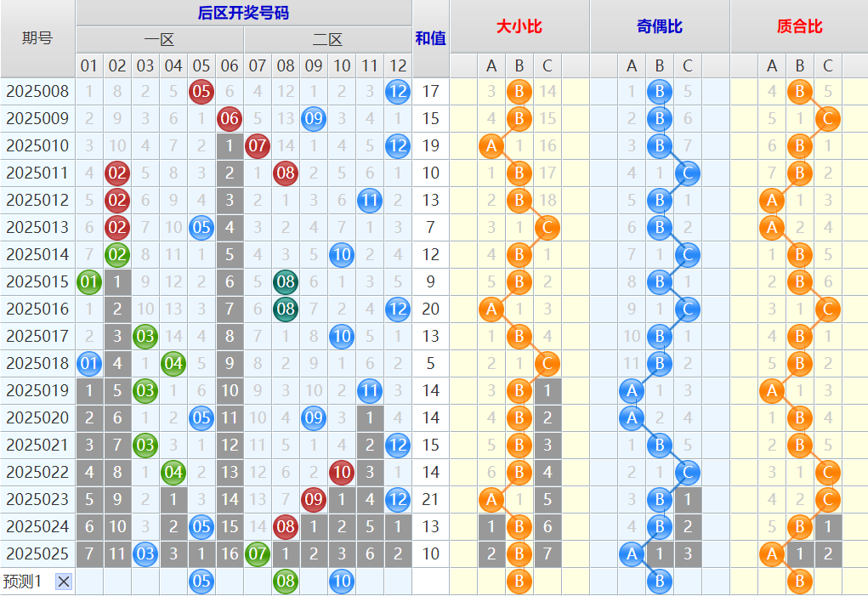Select blue C ball in 奇偶比 row 2025011
This screenshot has height=596, width=868.
click(688, 173)
